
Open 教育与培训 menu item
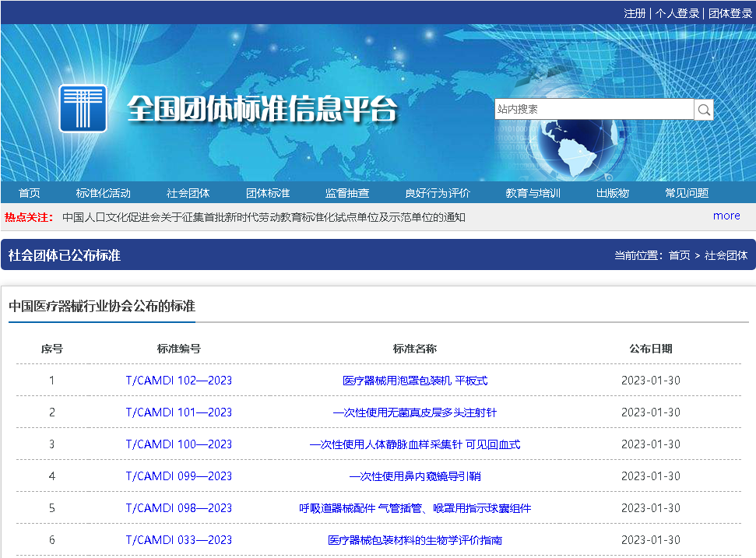point(533,193)
